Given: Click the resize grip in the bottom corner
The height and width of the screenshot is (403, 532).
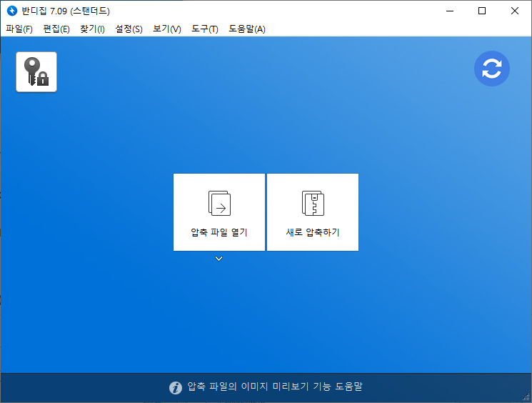Looking at the screenshot, I should (x=526, y=397).
